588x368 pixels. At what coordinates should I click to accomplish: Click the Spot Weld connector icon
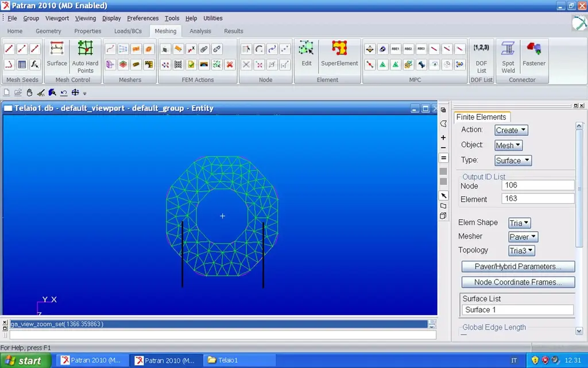508,56
